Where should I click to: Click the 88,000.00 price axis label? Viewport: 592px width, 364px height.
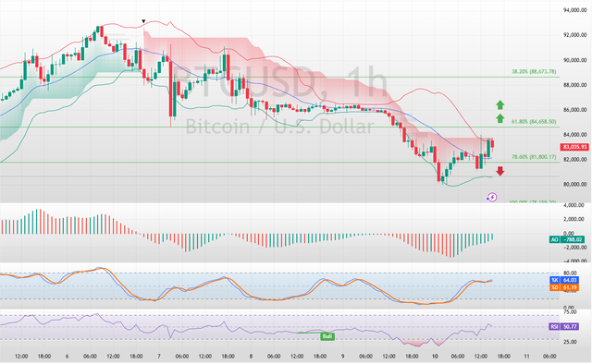coord(575,85)
